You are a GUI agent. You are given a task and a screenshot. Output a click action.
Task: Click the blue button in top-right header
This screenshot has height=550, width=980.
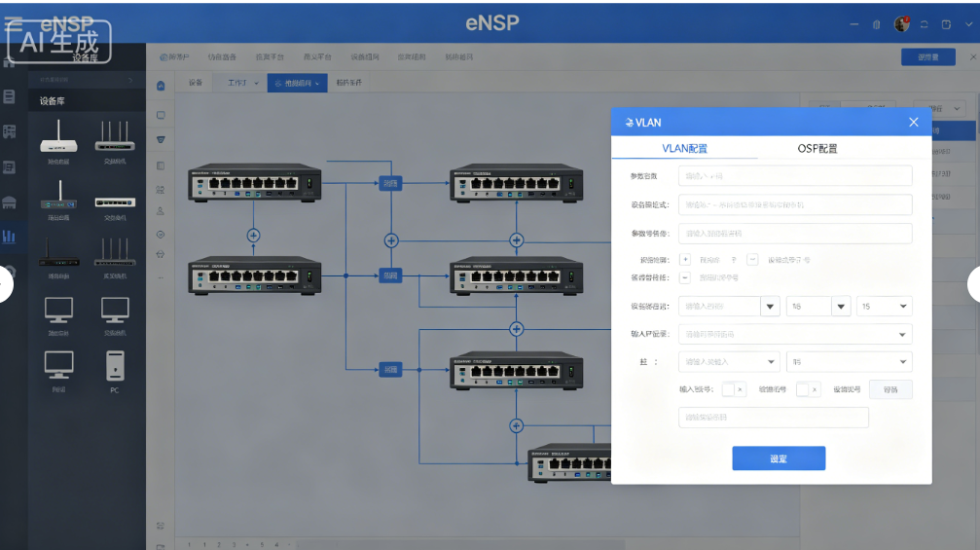coord(927,57)
